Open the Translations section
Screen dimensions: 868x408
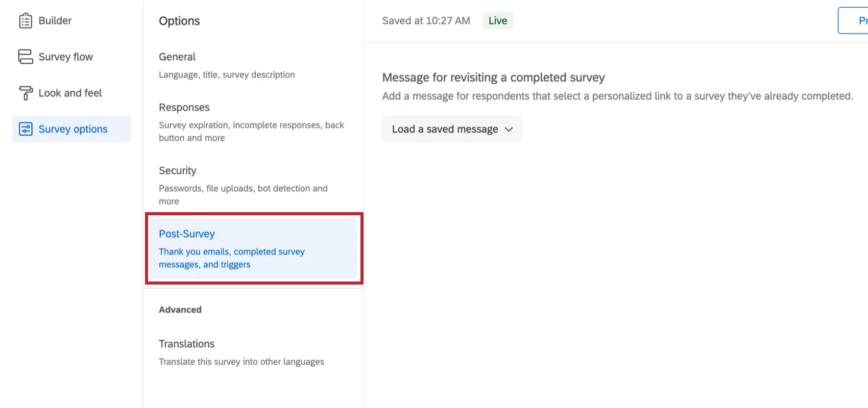pos(187,344)
